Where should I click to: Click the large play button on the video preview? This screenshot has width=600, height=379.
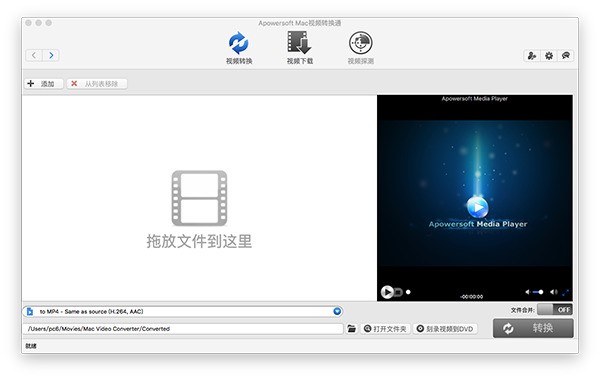478,207
